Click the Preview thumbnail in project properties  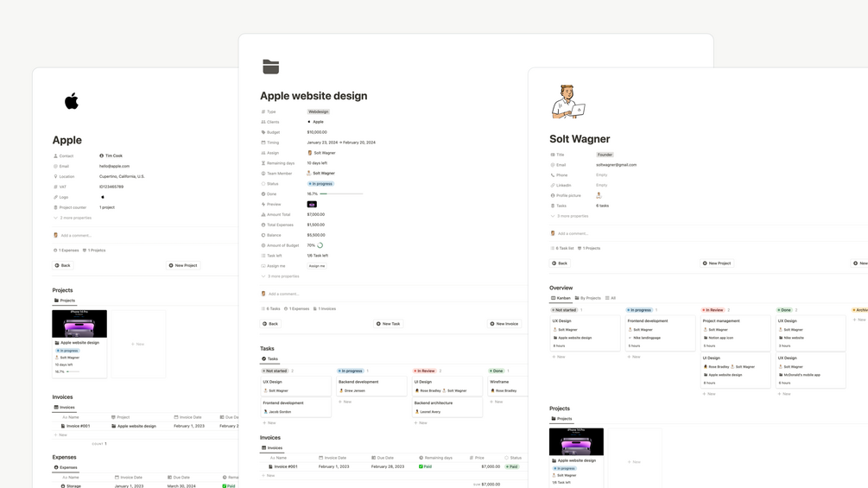(312, 204)
